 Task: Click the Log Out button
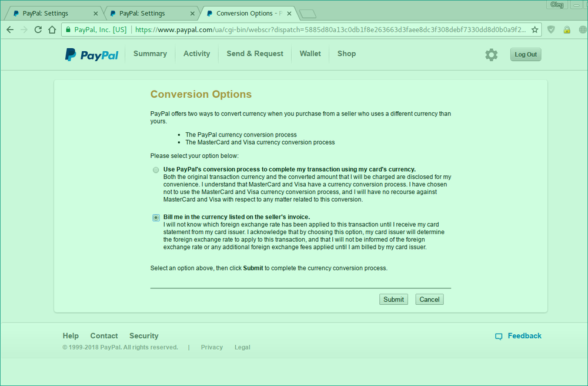(x=525, y=55)
